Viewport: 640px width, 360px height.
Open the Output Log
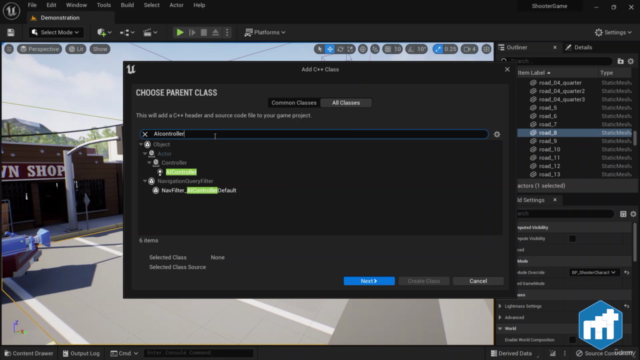pyautogui.click(x=81, y=353)
